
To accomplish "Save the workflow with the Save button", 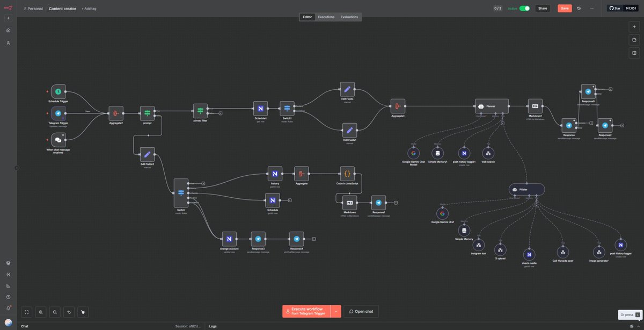I will coord(564,8).
